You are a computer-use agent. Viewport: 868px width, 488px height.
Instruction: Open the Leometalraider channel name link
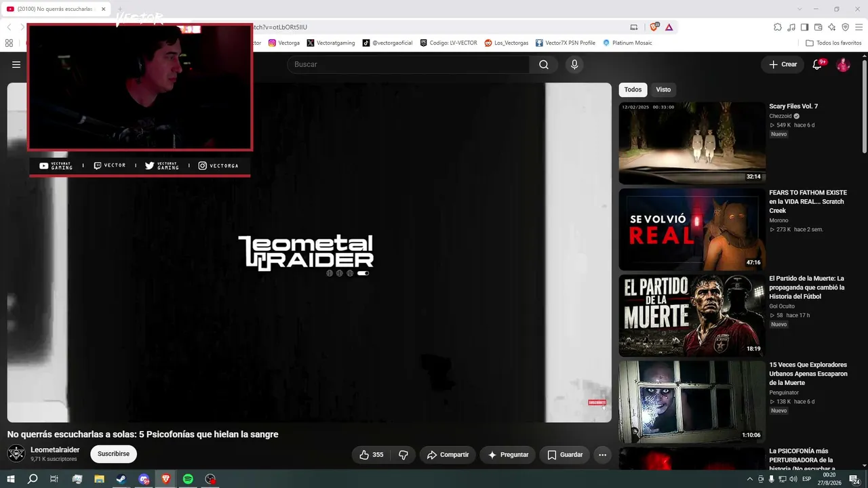[x=55, y=450]
